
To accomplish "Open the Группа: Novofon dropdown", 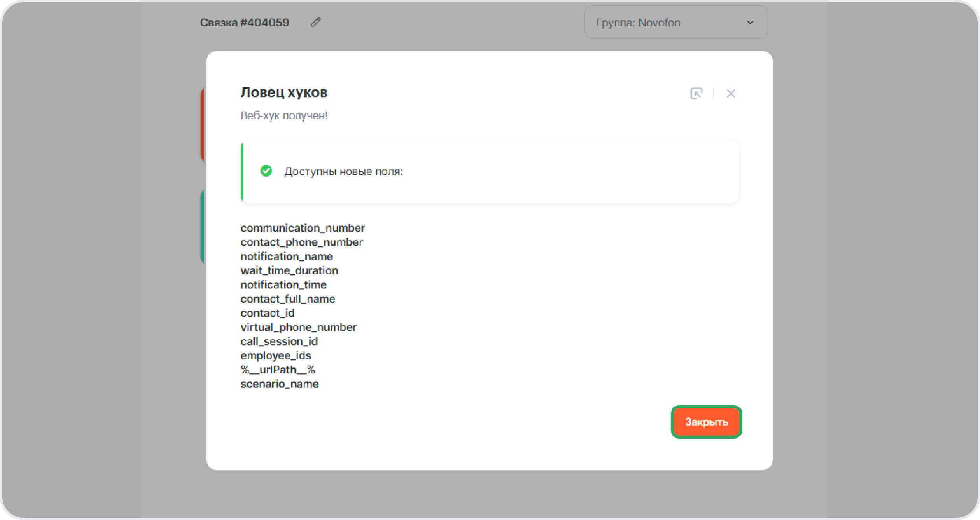I will tap(675, 23).
